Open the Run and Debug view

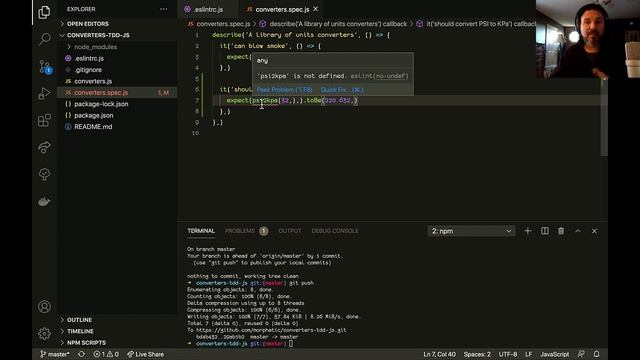point(44,93)
